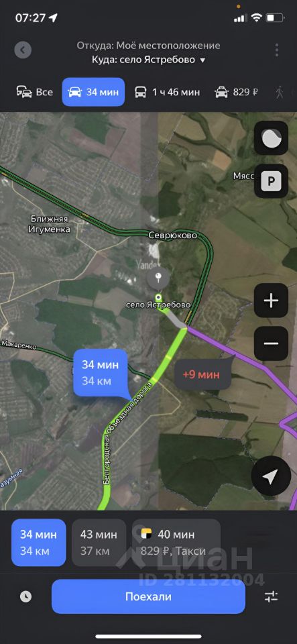Start navigation with Поехали button
Image resolution: width=297 pixels, height=644 pixels.
point(149,596)
